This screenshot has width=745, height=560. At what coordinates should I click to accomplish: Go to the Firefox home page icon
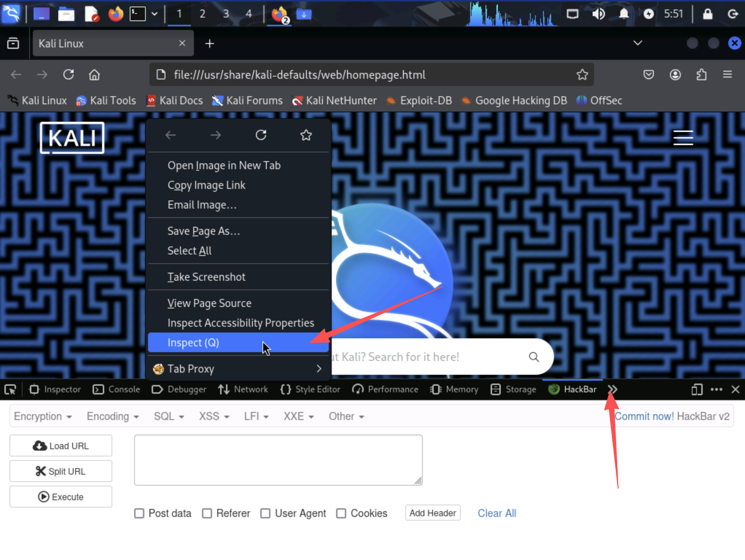(x=94, y=74)
